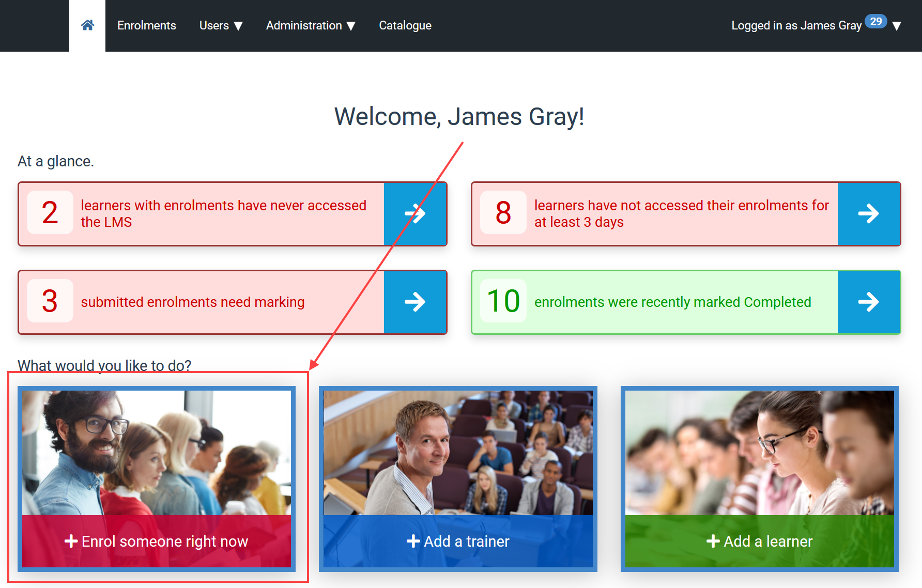Click arrow for enrolments recently marked Completed
The image size is (922, 588).
pos(869,302)
